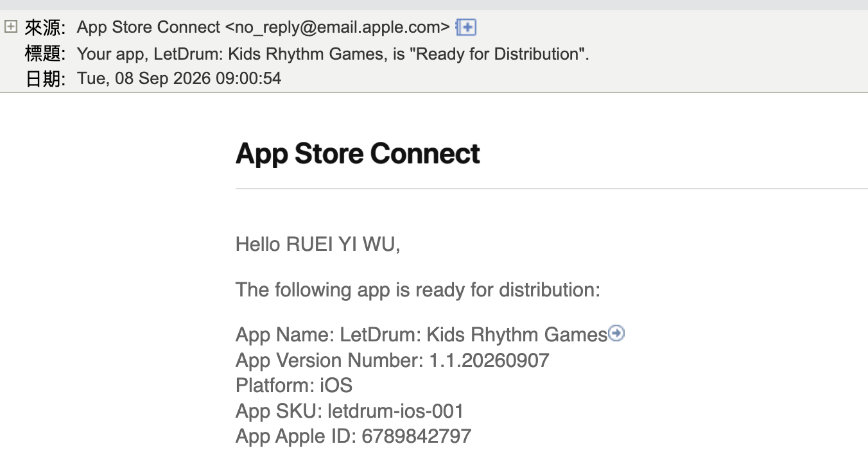Screen dimensions: 868x462
Task: Click the 日期 header label
Action: (44, 80)
